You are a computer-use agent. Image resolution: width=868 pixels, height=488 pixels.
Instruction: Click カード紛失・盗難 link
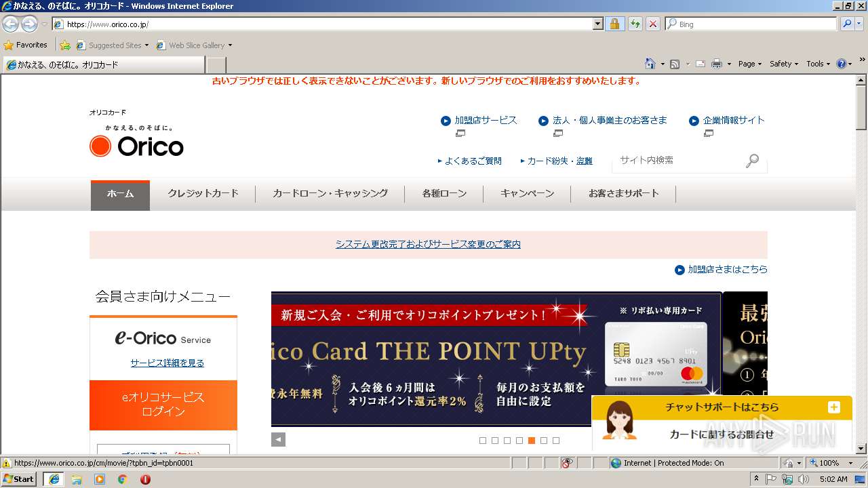coord(559,161)
